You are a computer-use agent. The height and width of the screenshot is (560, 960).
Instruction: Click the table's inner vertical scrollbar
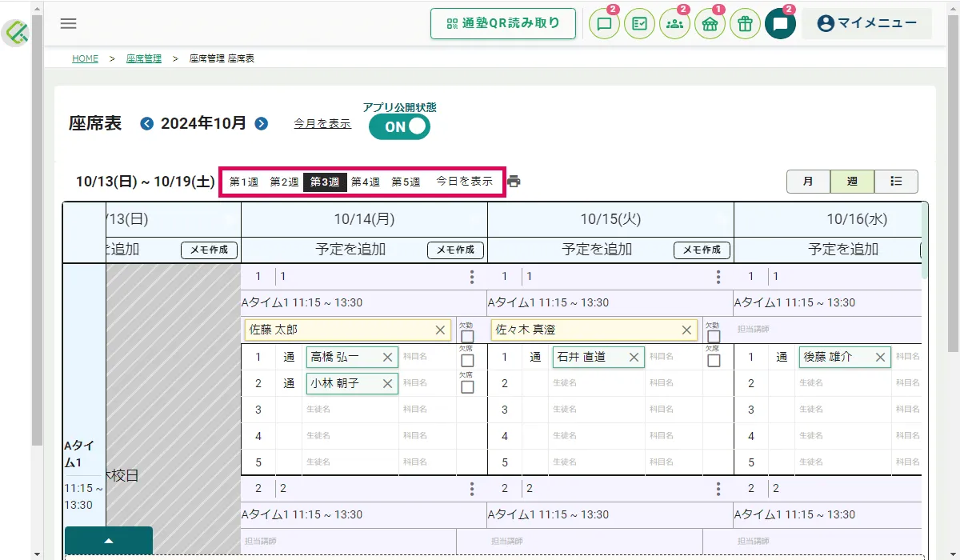(x=925, y=240)
